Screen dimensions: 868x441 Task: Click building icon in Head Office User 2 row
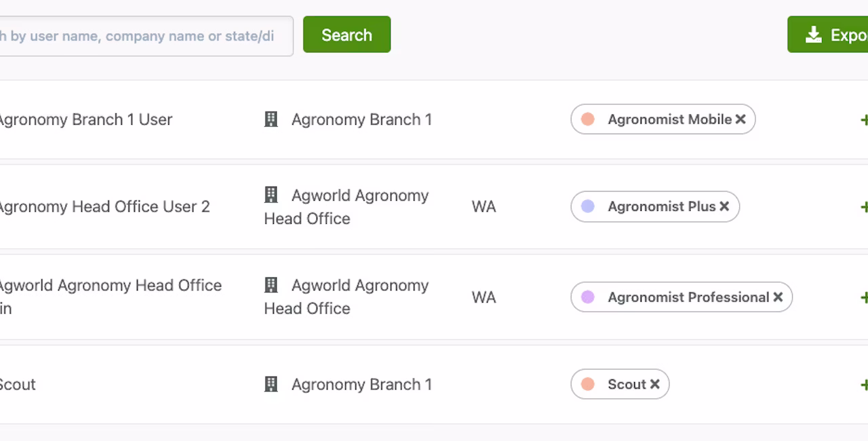[271, 195]
